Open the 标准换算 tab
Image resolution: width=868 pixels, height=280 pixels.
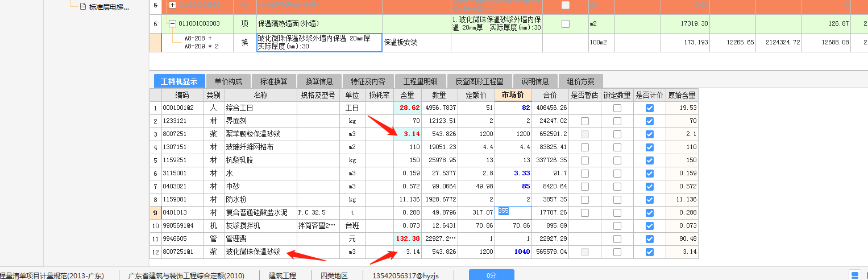point(273,81)
